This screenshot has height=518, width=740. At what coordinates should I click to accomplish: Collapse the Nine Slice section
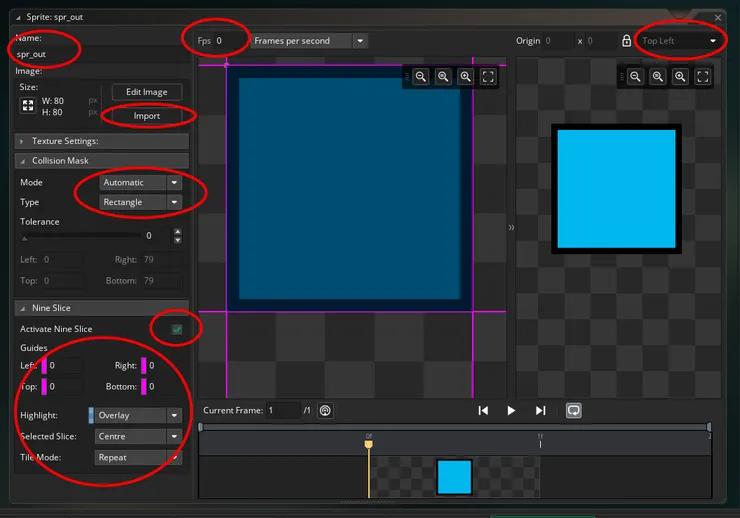102,308
